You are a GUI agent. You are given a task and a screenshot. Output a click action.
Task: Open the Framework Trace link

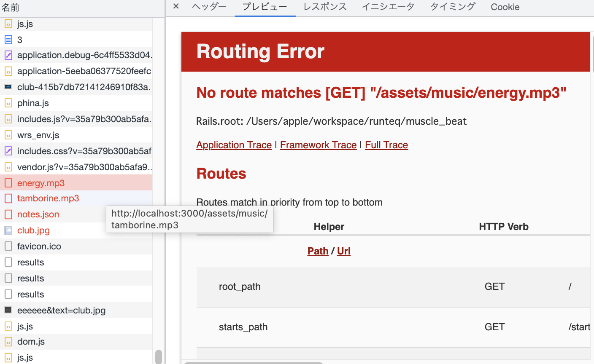point(318,145)
